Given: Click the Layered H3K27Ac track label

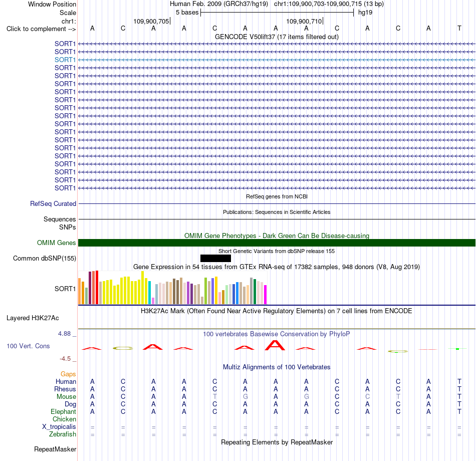Looking at the screenshot, I should point(33,318).
